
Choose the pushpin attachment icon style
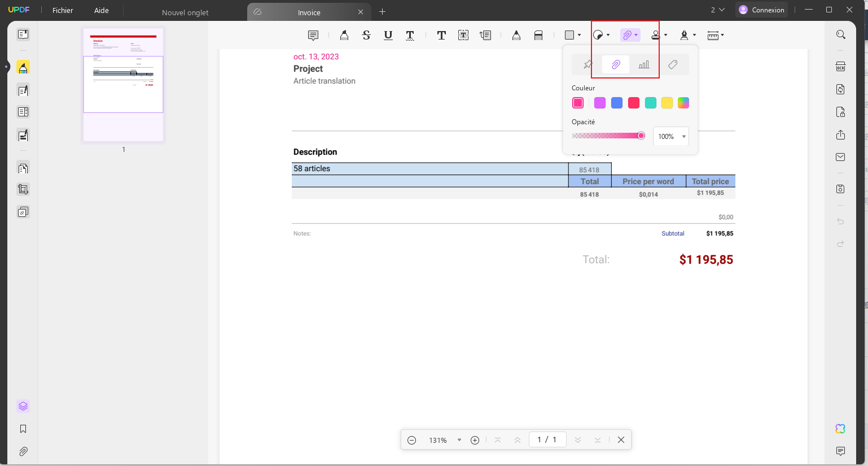[x=588, y=64]
